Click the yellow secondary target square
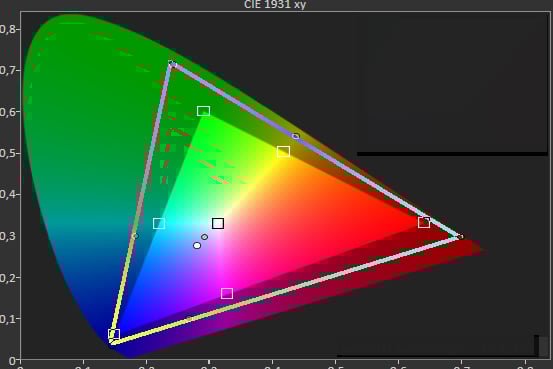 [x=283, y=152]
